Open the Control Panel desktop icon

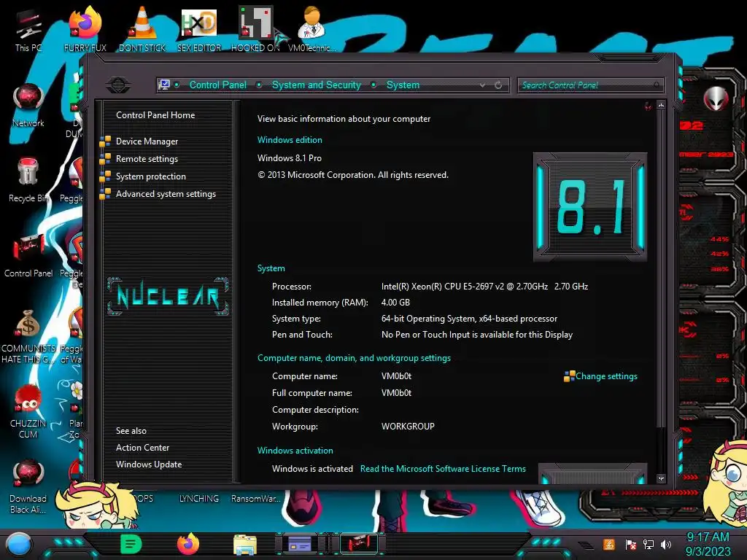pos(28,255)
